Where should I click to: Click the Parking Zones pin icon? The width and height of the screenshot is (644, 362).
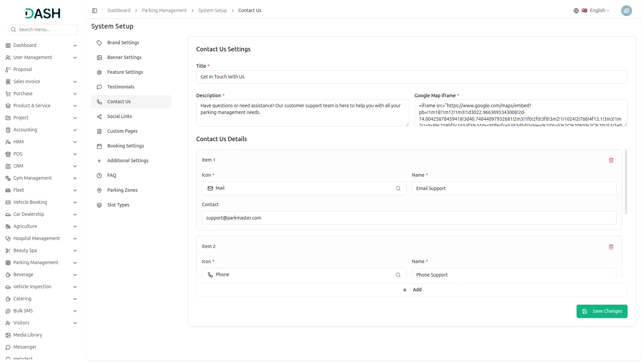(x=99, y=190)
